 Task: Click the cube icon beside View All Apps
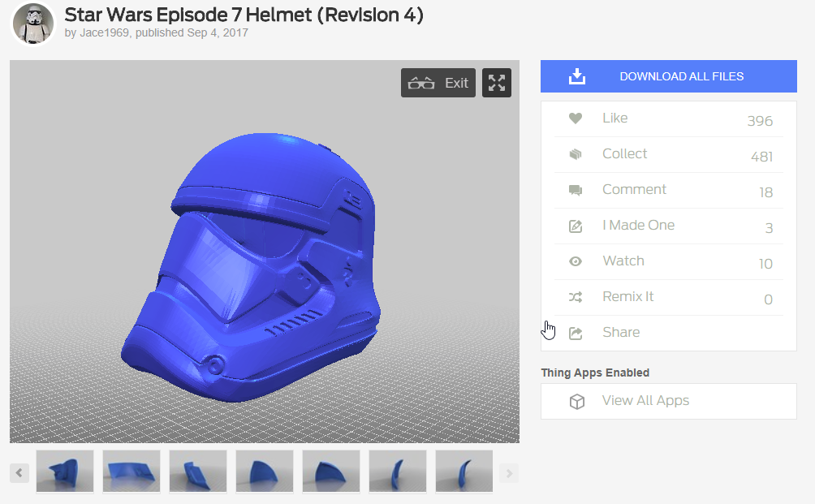pyautogui.click(x=577, y=402)
